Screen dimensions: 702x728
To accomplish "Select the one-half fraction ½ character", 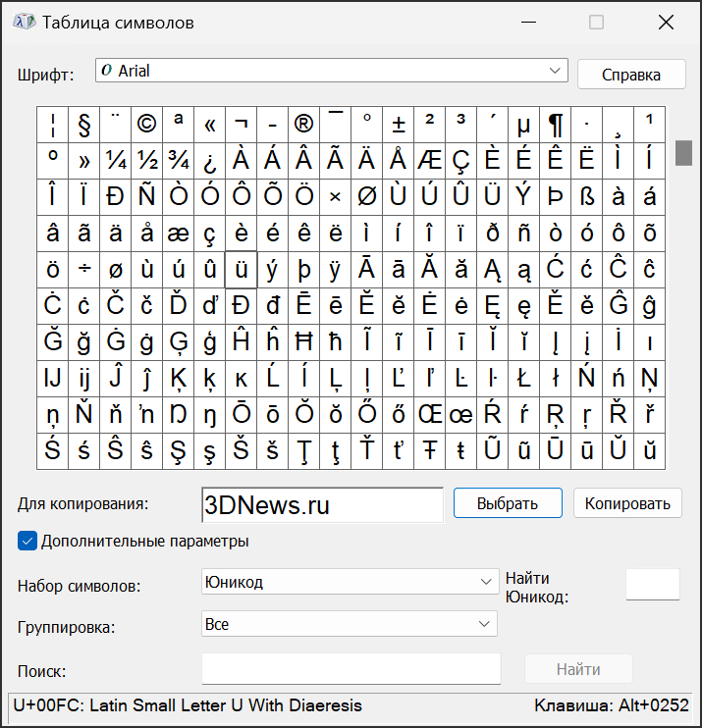I will click(146, 161).
